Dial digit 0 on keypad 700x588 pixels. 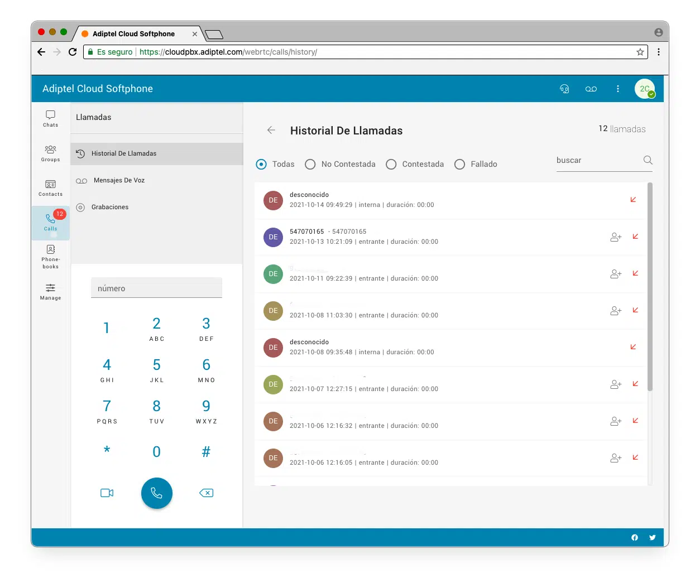(x=157, y=452)
